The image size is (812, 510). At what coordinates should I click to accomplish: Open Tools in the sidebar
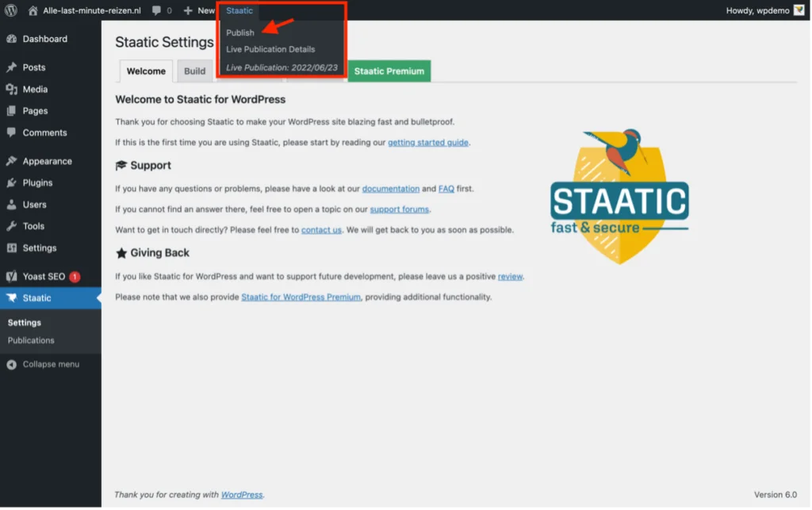click(33, 226)
